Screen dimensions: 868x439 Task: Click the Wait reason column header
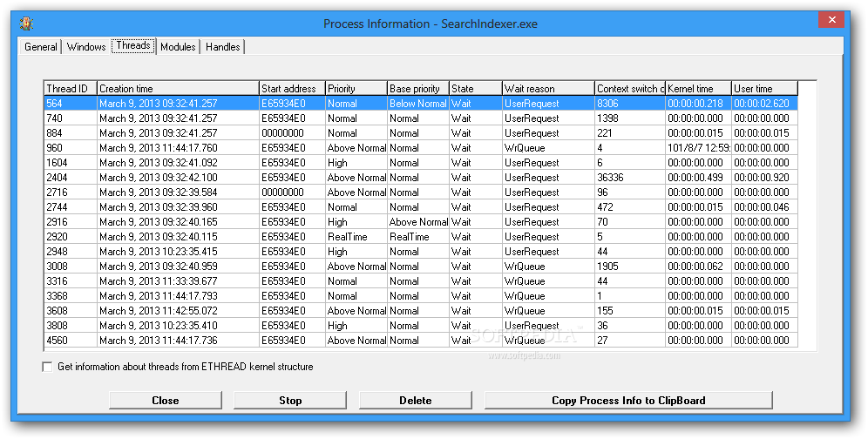pos(548,89)
